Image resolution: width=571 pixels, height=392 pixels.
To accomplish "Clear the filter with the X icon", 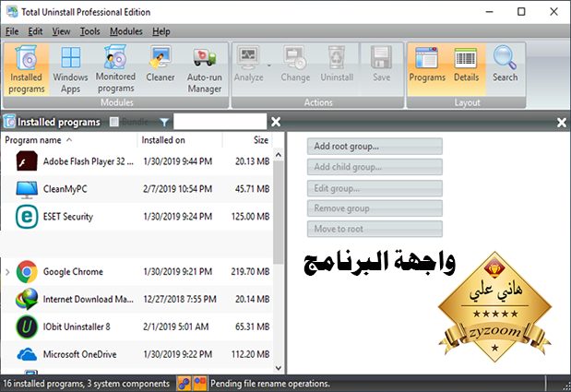I will 276,122.
